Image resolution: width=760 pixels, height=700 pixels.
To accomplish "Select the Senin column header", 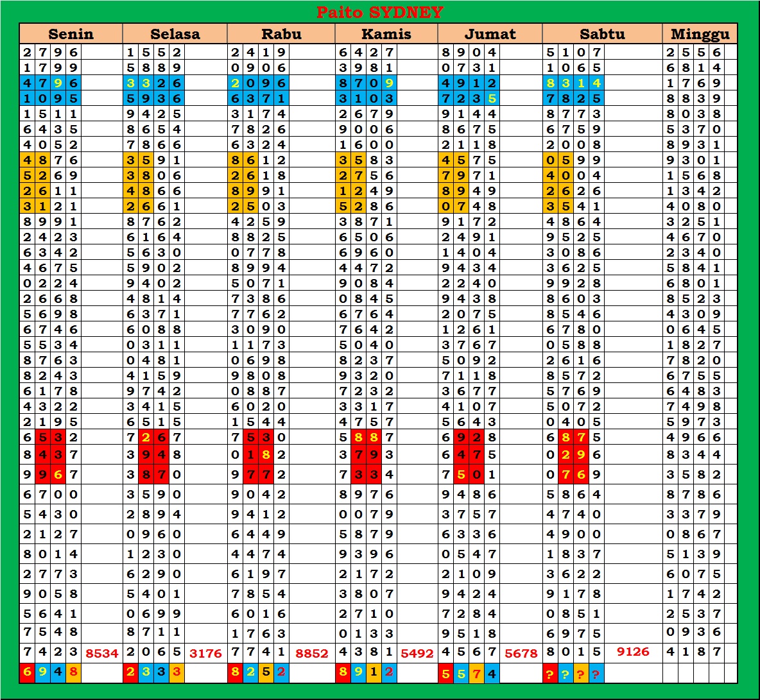I will 71,34.
